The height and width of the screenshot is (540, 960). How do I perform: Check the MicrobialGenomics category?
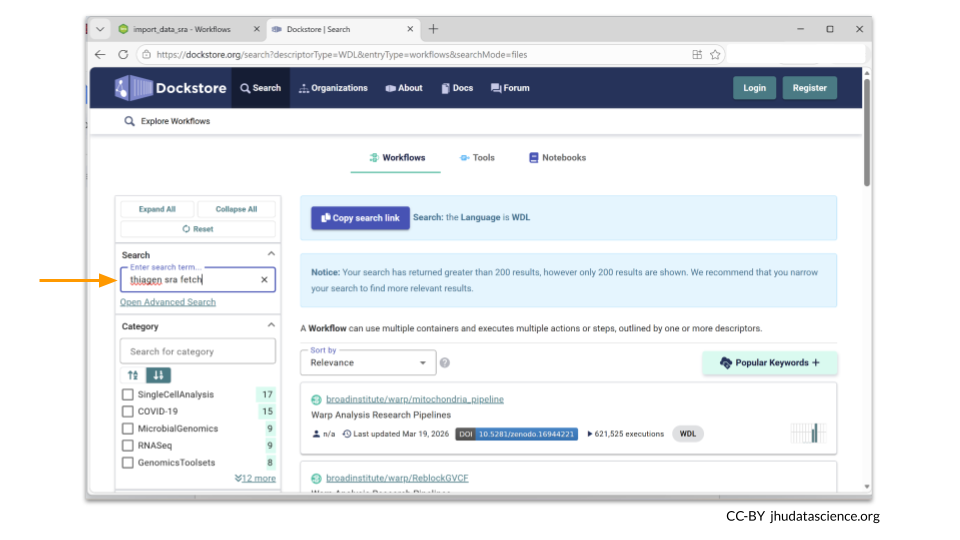pos(127,429)
